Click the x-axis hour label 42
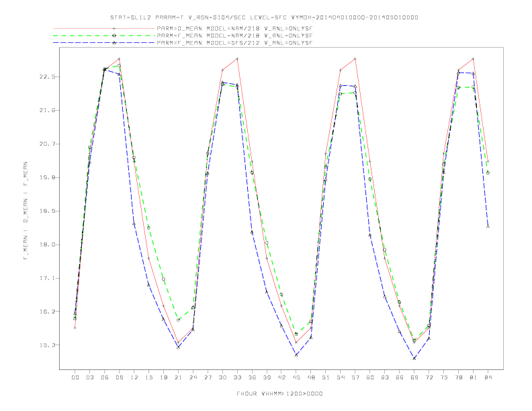The image size is (532, 411). pyautogui.click(x=281, y=377)
